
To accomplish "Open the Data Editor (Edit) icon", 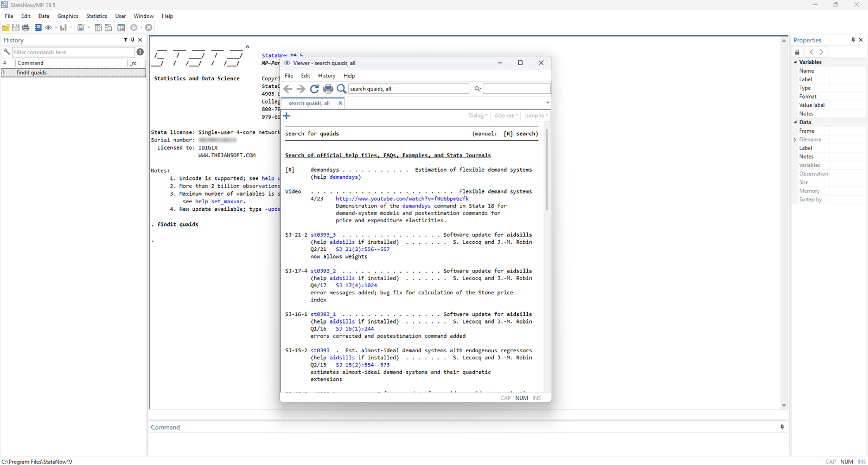I will pos(98,28).
